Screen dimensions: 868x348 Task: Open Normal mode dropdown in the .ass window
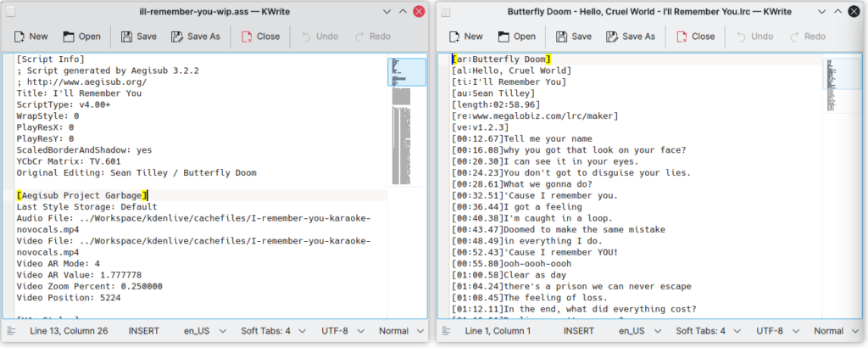[401, 331]
